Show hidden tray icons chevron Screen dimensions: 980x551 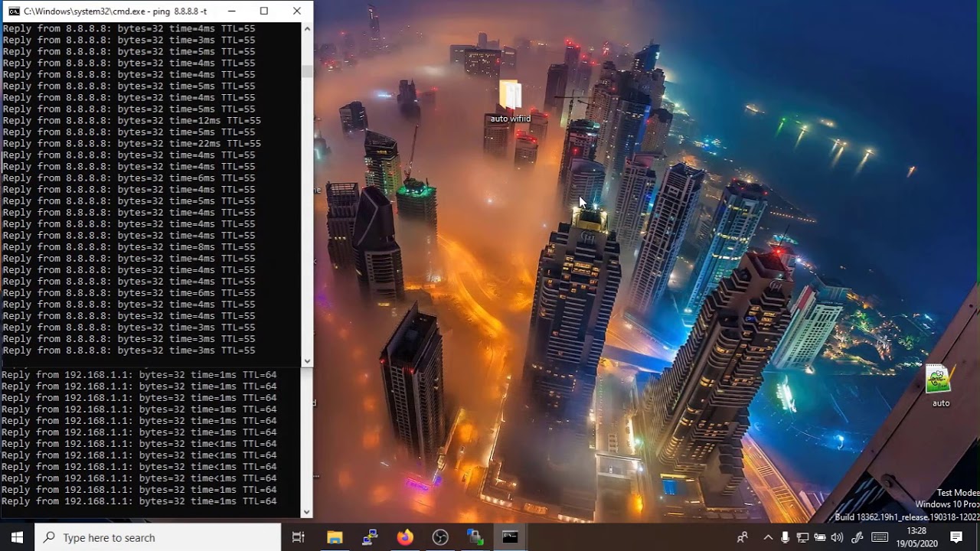[768, 537]
